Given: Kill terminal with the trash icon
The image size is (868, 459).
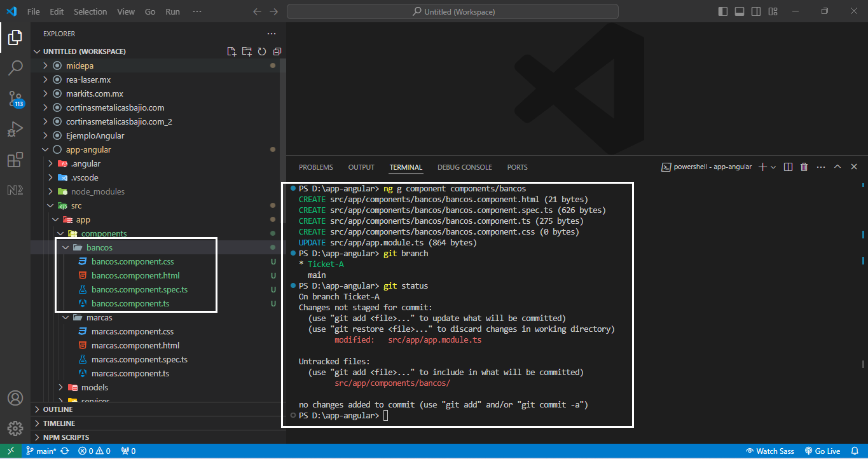Looking at the screenshot, I should click(x=804, y=167).
